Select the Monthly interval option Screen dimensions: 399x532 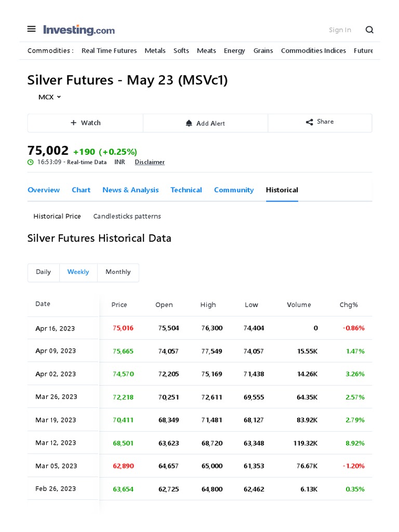[x=118, y=272]
